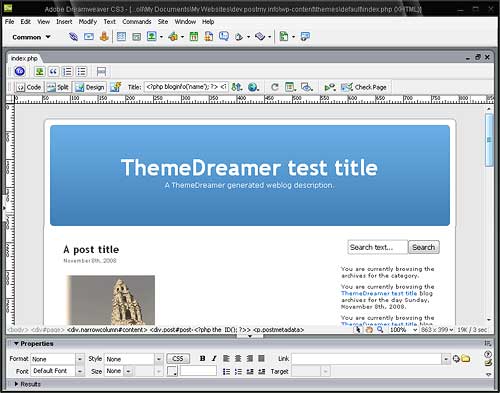The image size is (500, 393).
Task: Insert a named anchor icon
Action: (x=104, y=37)
